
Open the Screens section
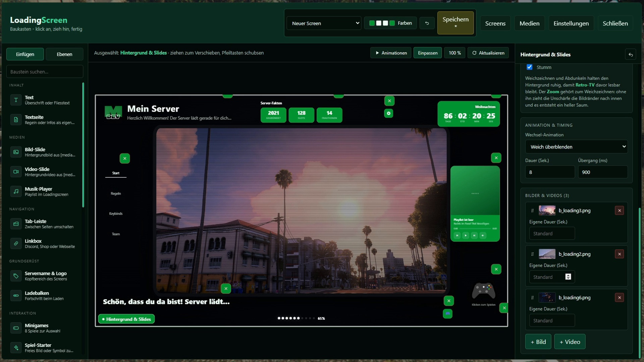pyautogui.click(x=495, y=23)
